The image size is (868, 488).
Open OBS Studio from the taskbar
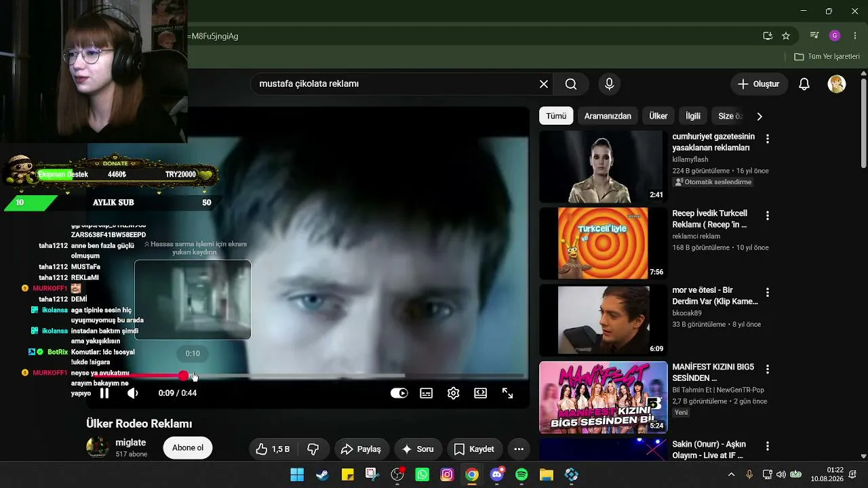click(x=397, y=474)
